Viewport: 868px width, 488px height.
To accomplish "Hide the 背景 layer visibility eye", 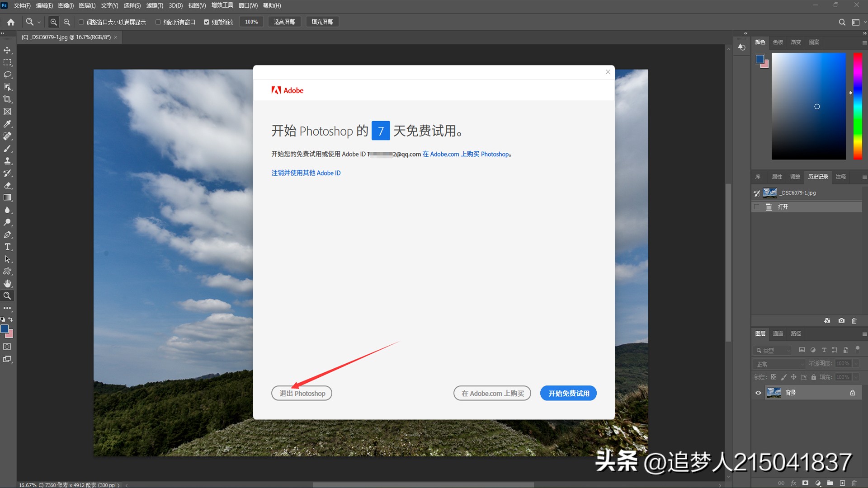I will 758,393.
